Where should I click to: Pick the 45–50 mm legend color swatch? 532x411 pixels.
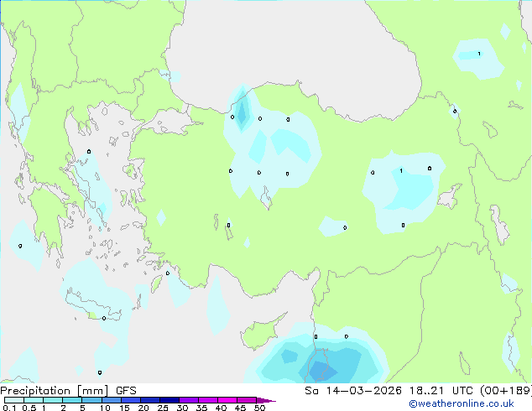[247, 400]
